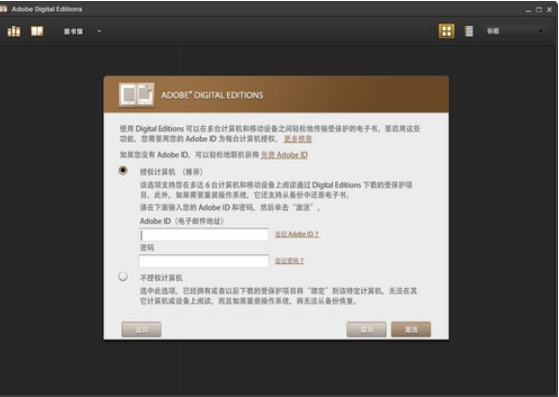Select the thumbnail grid view icon
The width and height of the screenshot is (559, 397).
tap(446, 31)
